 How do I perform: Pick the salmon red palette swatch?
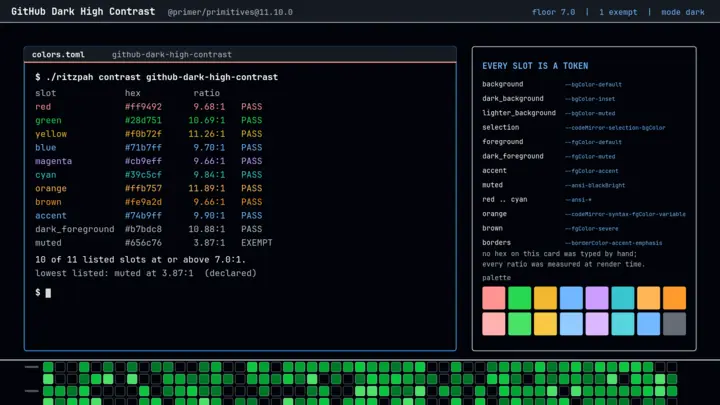tap(494, 298)
